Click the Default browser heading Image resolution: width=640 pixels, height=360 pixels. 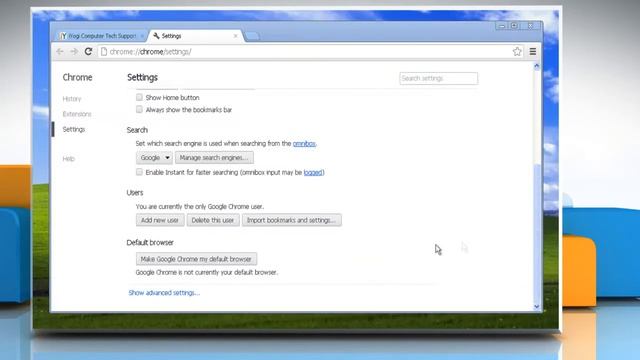point(150,242)
